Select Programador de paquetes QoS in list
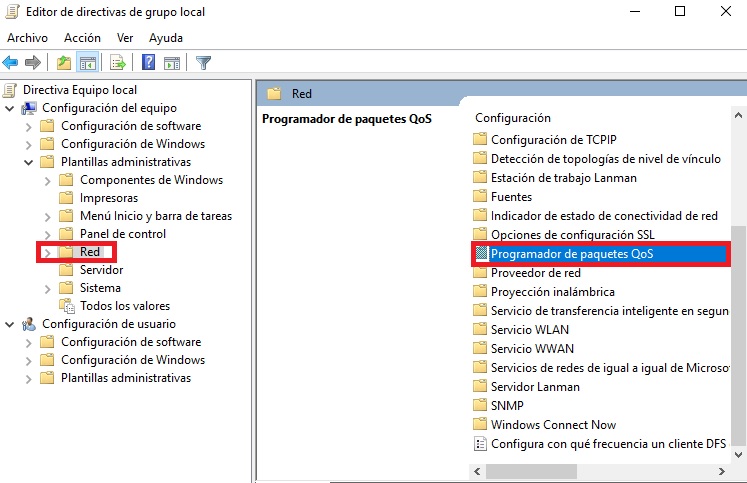Screen dimensions: 747x483 [x=571, y=254]
